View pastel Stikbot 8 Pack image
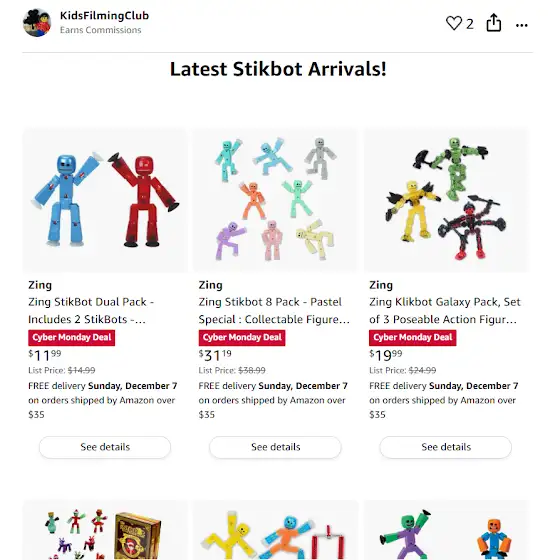Screen dimensions: 560x560 point(275,200)
